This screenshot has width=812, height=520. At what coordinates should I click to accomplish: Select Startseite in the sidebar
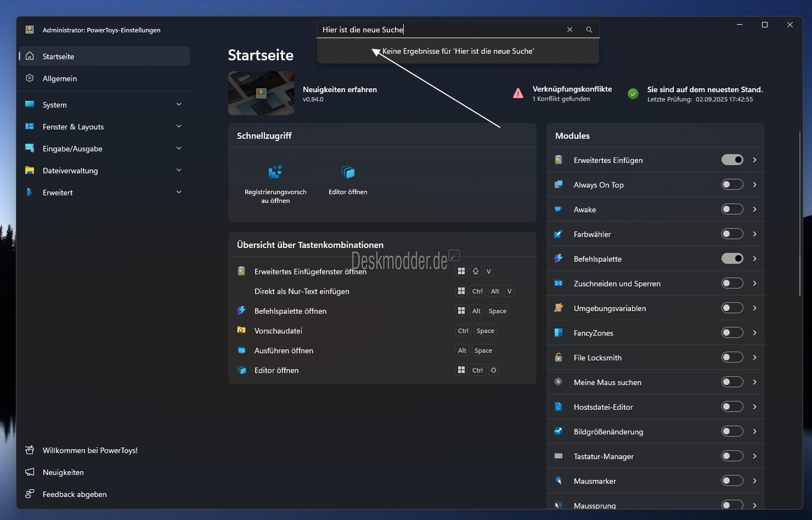tap(104, 56)
